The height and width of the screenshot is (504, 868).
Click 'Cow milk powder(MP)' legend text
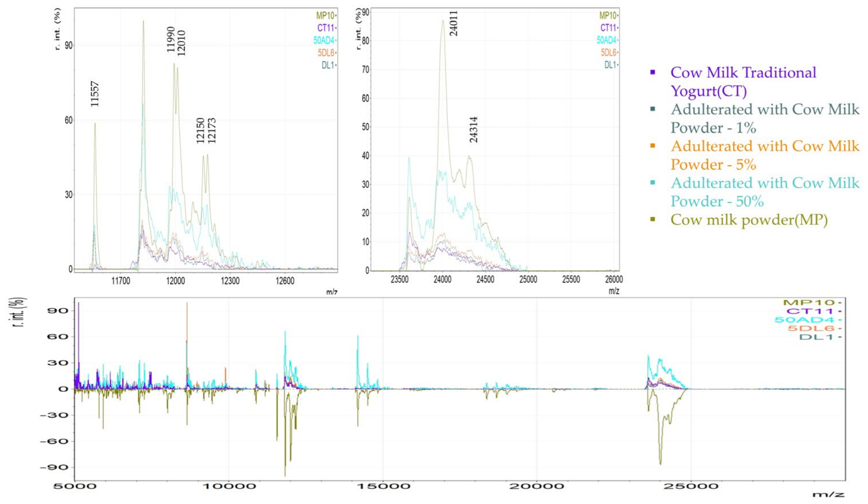(x=749, y=220)
